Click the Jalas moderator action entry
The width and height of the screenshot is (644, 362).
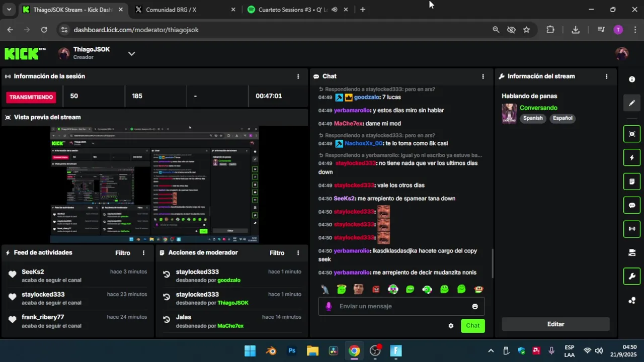[x=232, y=321]
